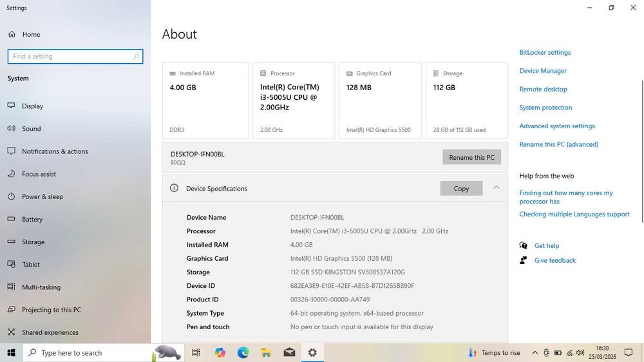Click Rename this PC (advanced) link

coord(558,145)
